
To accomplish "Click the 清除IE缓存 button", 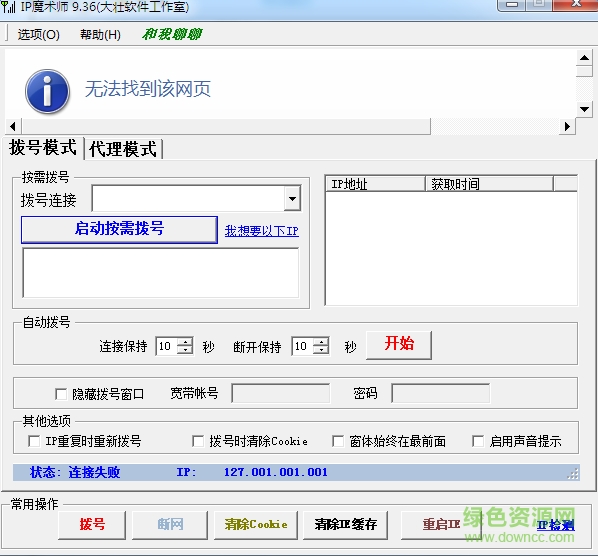I will [x=345, y=525].
